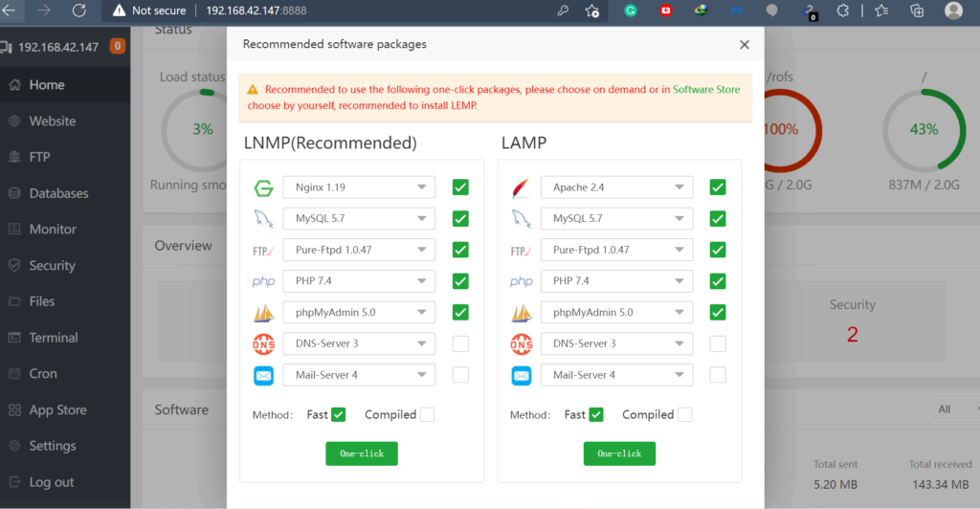The image size is (980, 509).
Task: Click One-click button under LAMP
Action: tap(619, 454)
